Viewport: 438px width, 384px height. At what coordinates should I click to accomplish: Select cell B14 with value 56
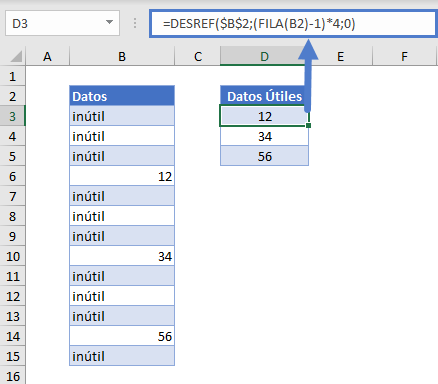point(122,336)
